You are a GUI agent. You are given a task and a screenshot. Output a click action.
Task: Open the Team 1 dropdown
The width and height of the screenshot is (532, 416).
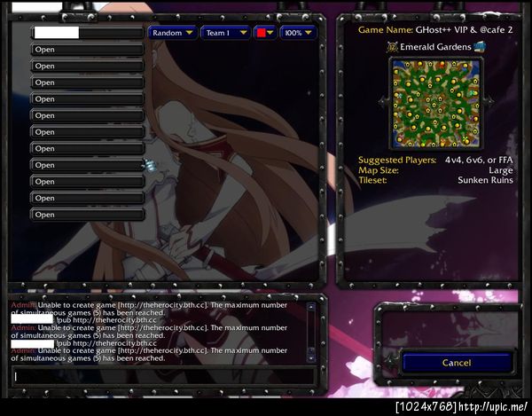226,33
